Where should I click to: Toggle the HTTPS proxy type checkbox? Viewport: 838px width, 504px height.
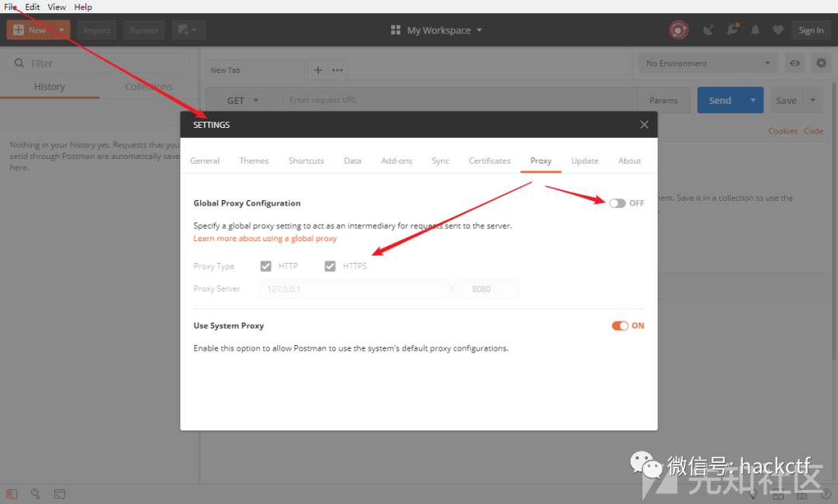coord(330,266)
